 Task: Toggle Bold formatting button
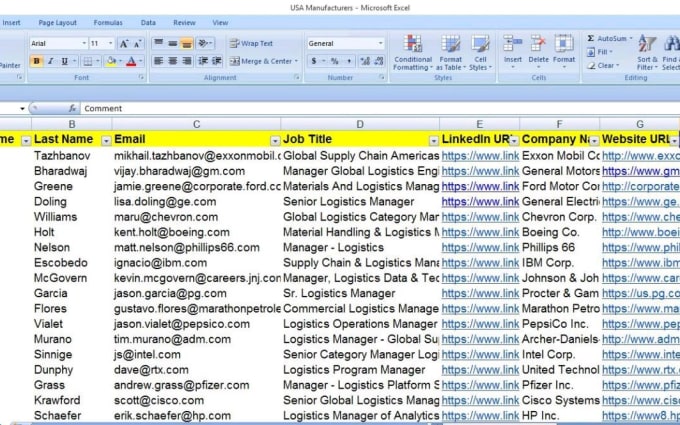click(x=37, y=61)
